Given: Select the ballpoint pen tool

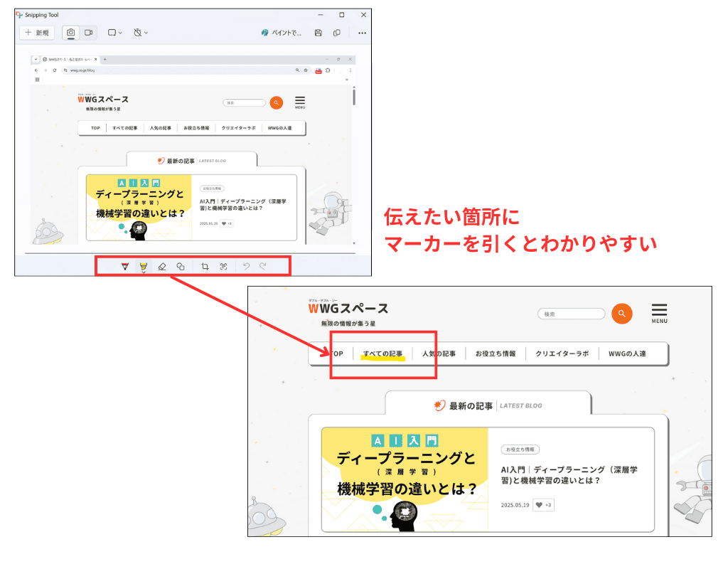Looking at the screenshot, I should (124, 266).
